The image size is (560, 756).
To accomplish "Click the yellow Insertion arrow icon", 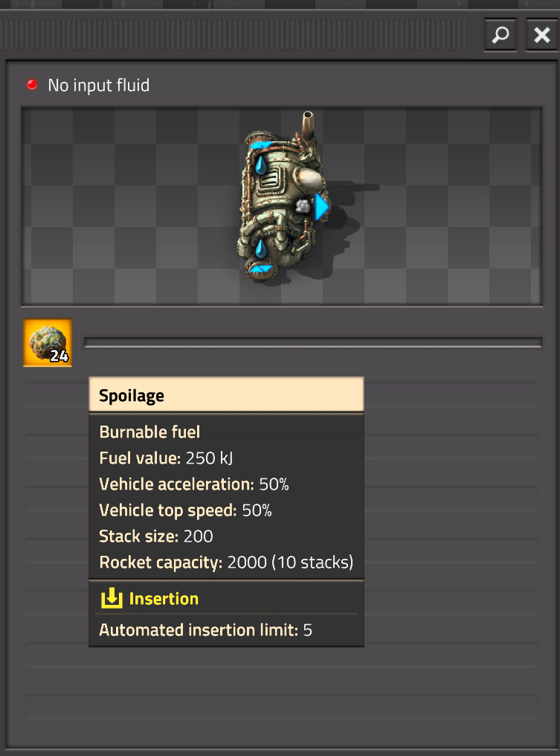I will tap(112, 598).
